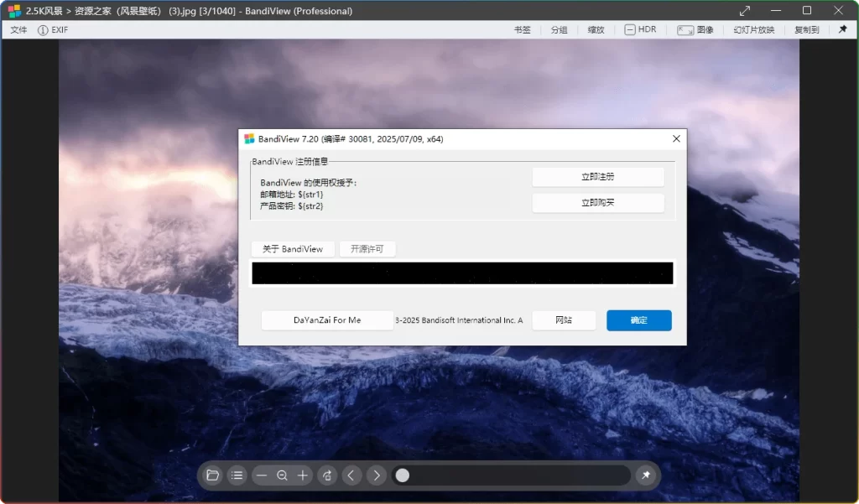Close the BandiView about dialog
Viewport: 859px width, 504px height.
677,138
